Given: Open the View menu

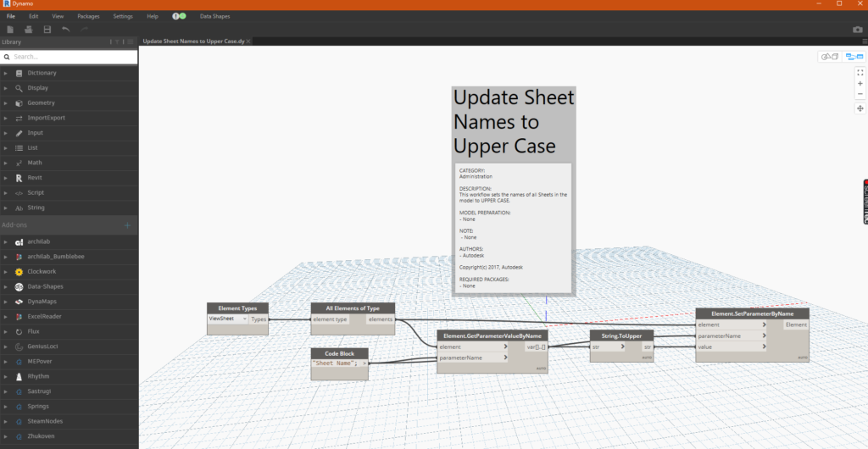Looking at the screenshot, I should 58,16.
